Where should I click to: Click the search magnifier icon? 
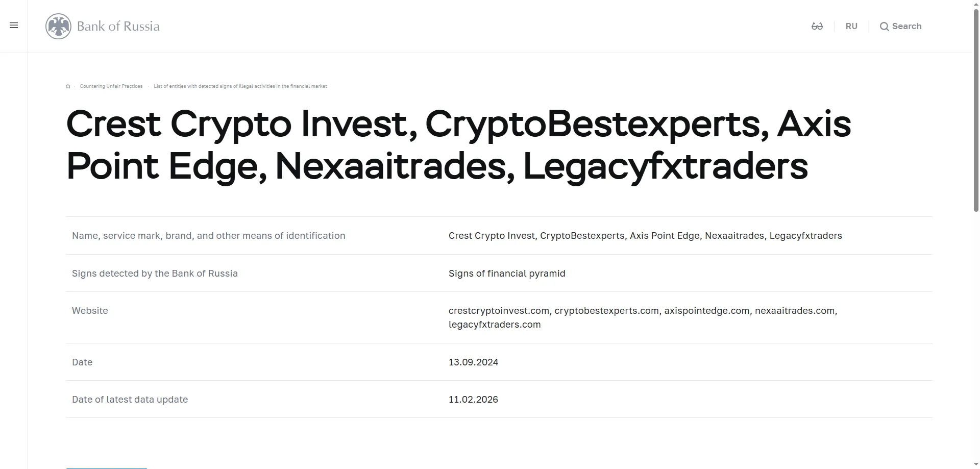884,27
